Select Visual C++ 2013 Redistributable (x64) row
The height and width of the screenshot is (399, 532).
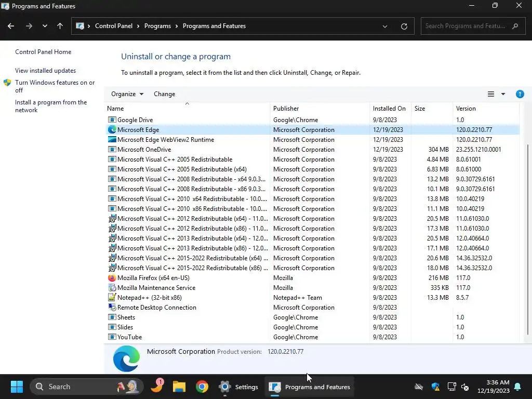[313, 238]
